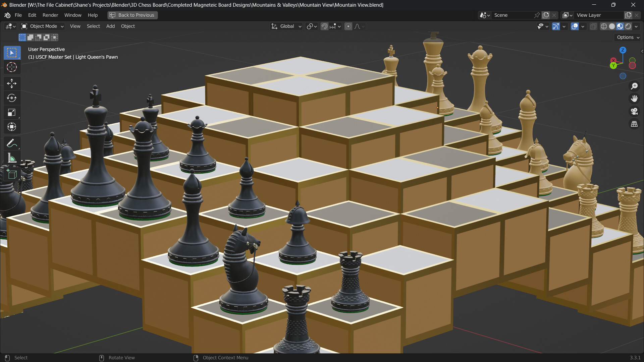644x362 pixels.
Task: Select the Rotate tool
Action: click(12, 98)
